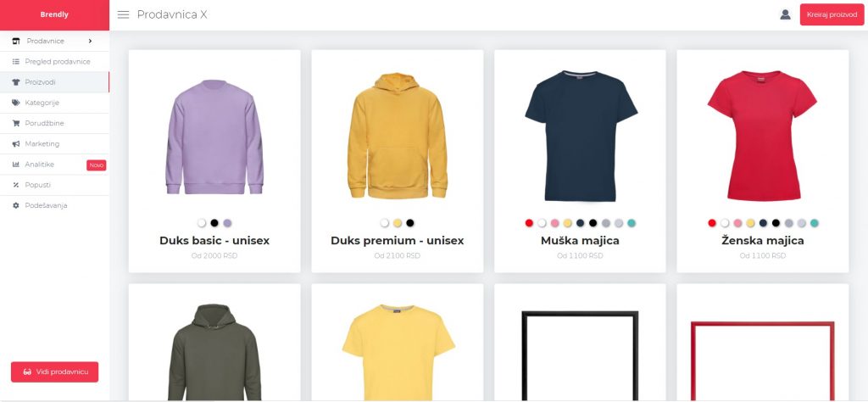This screenshot has height=402, width=868.
Task: Click the store icon beside Prodavnice
Action: (x=16, y=41)
